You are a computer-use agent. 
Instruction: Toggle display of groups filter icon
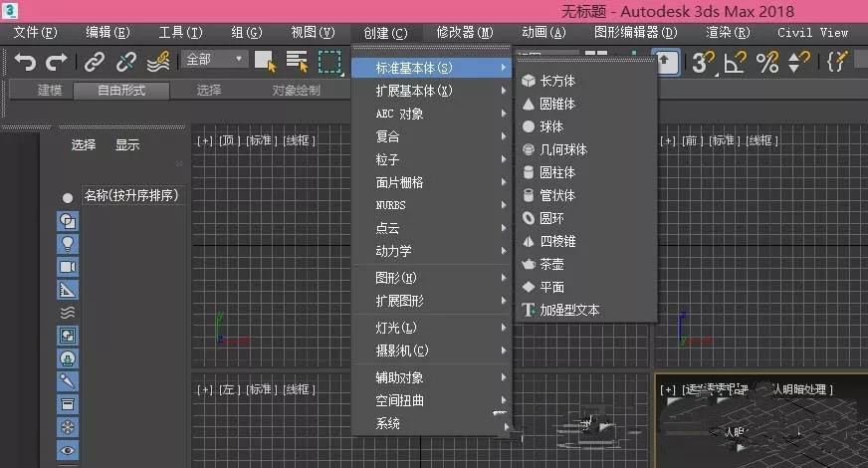click(68, 336)
